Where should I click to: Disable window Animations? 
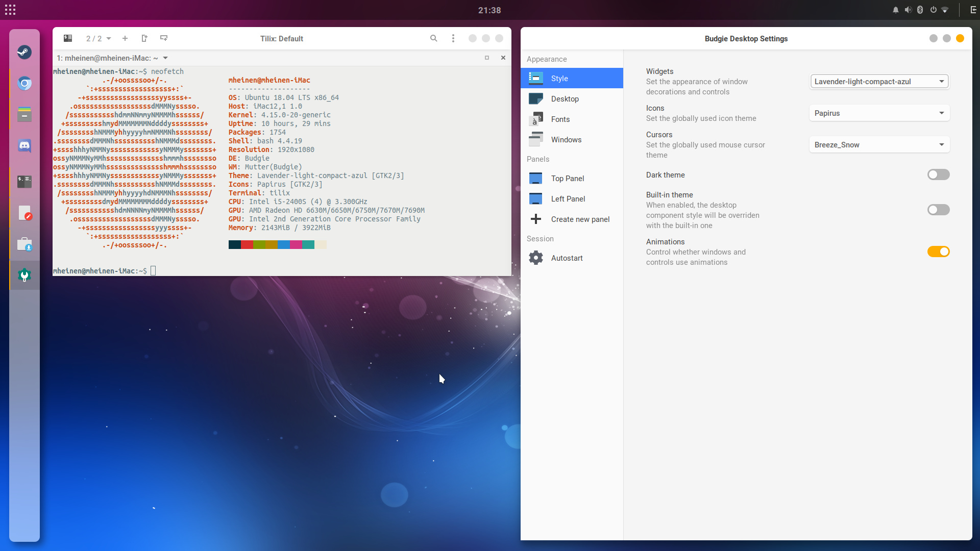938,252
